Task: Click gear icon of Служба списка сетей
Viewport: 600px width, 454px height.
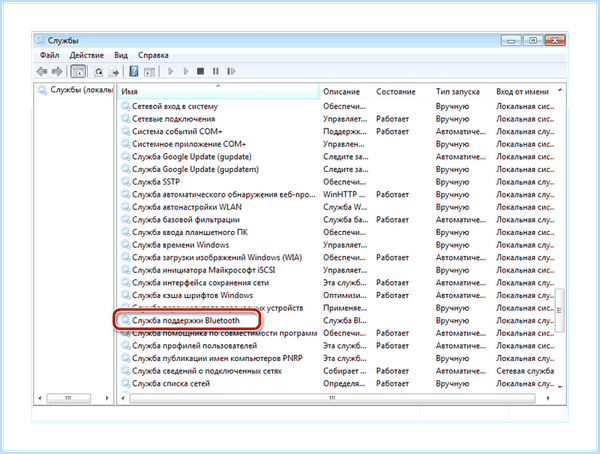Action: 126,383
